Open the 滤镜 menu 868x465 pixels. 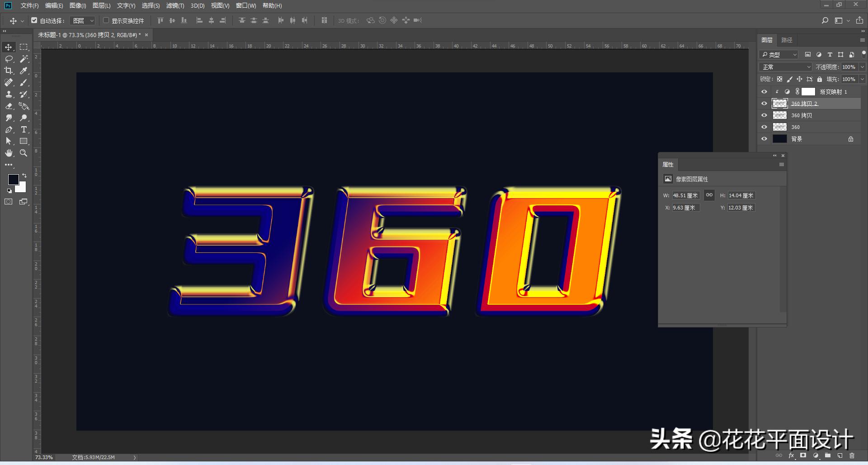point(176,6)
